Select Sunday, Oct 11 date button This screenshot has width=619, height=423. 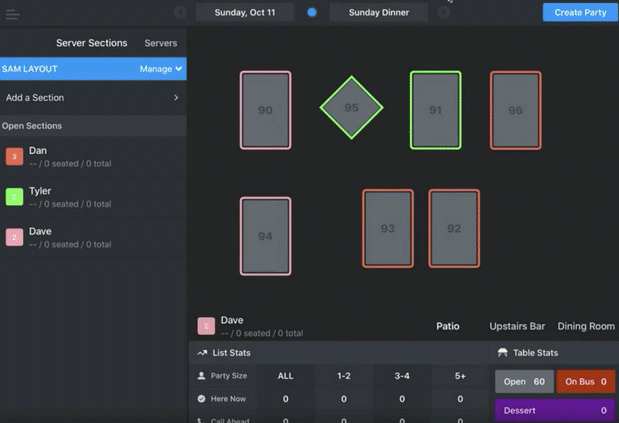pos(245,13)
